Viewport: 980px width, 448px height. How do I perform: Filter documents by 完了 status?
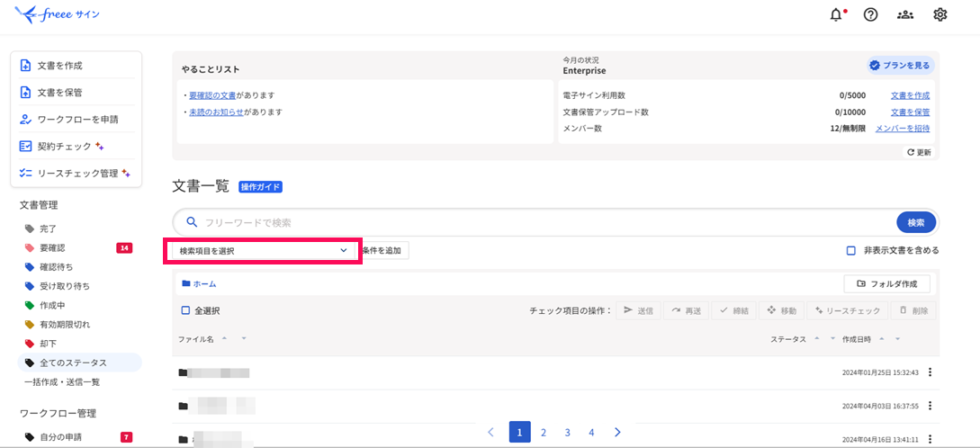pyautogui.click(x=48, y=228)
